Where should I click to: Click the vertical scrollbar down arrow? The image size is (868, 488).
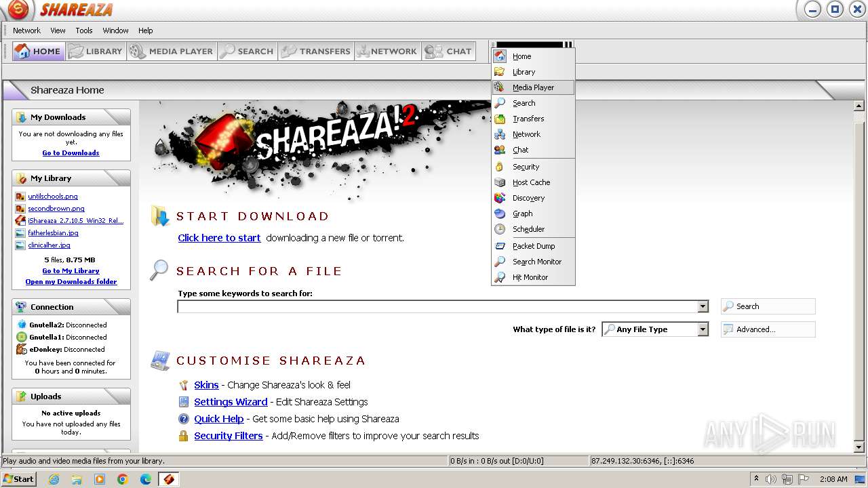point(859,447)
